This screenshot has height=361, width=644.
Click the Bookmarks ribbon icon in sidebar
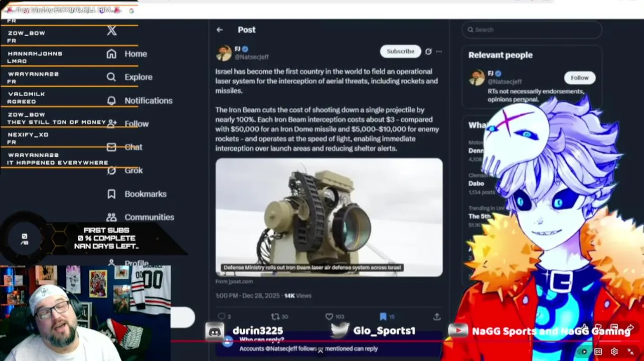[x=111, y=194]
